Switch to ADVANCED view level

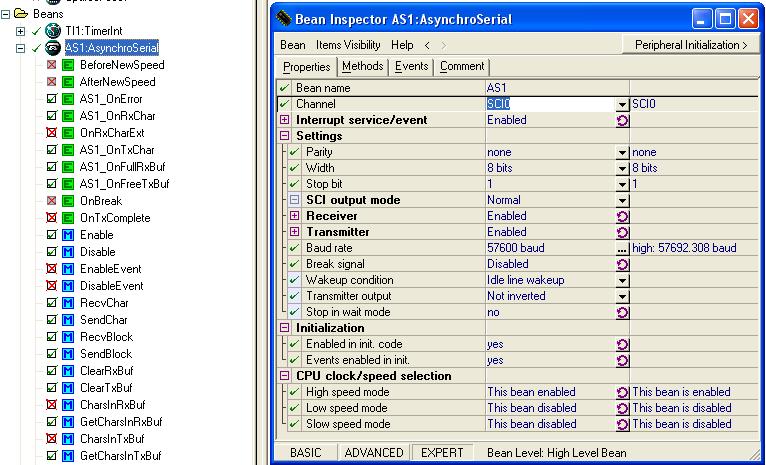pyautogui.click(x=374, y=453)
